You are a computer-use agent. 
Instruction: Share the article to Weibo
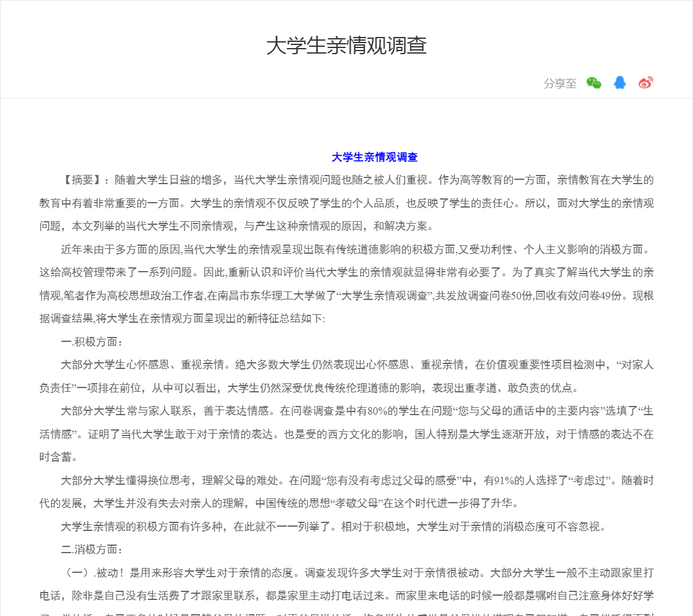[646, 83]
